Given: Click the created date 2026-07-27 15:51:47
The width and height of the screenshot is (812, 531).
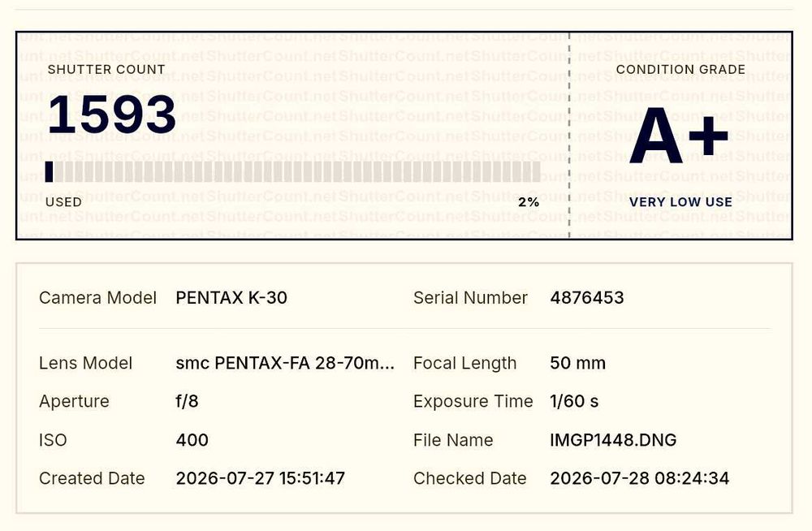Looking at the screenshot, I should (260, 479).
